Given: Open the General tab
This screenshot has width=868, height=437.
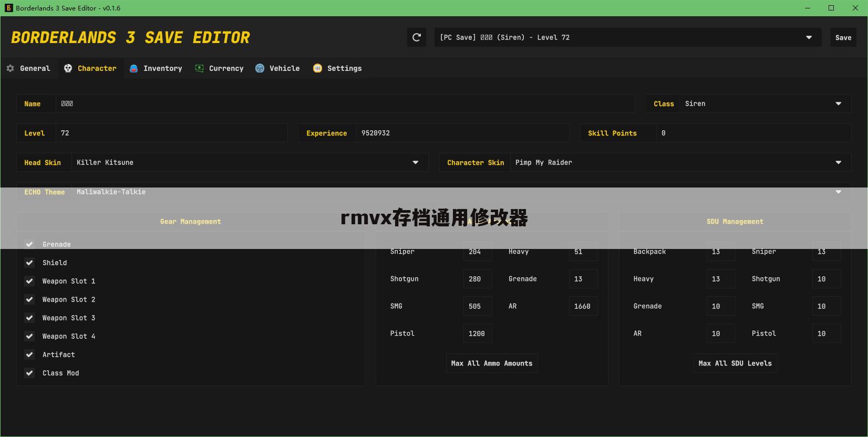Looking at the screenshot, I should [x=28, y=68].
